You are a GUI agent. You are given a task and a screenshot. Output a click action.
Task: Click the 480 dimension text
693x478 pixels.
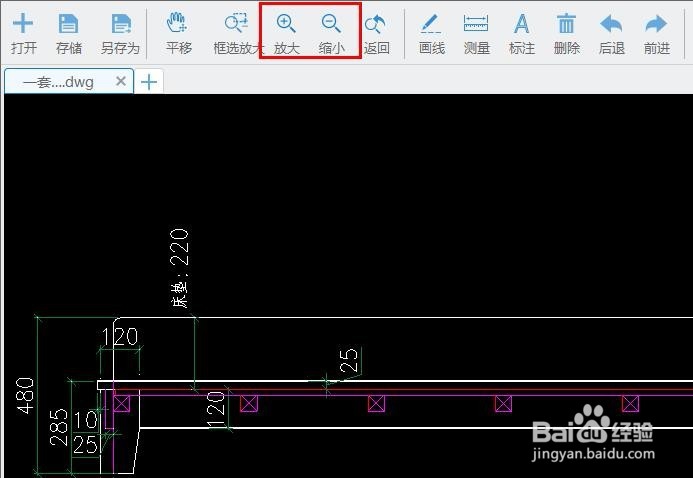tap(25, 395)
